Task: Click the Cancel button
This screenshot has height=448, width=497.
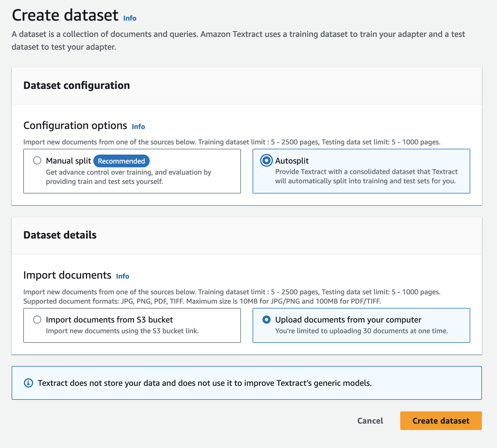Action: (370, 421)
